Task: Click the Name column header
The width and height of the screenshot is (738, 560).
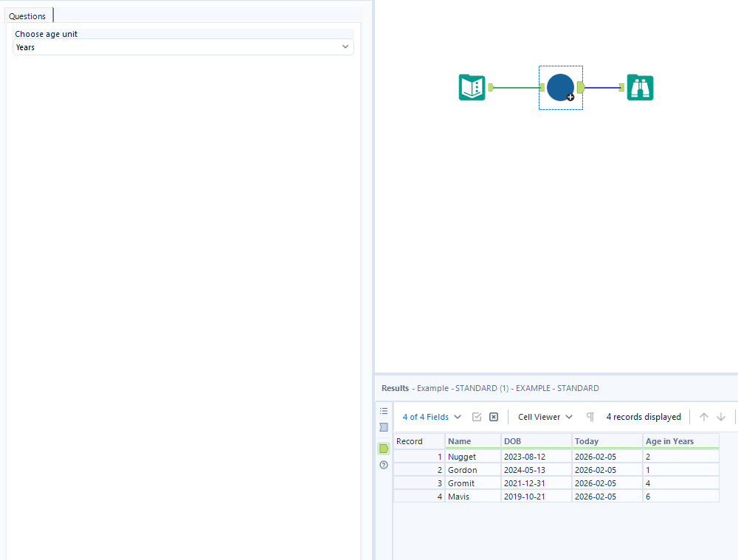Action: (472, 441)
